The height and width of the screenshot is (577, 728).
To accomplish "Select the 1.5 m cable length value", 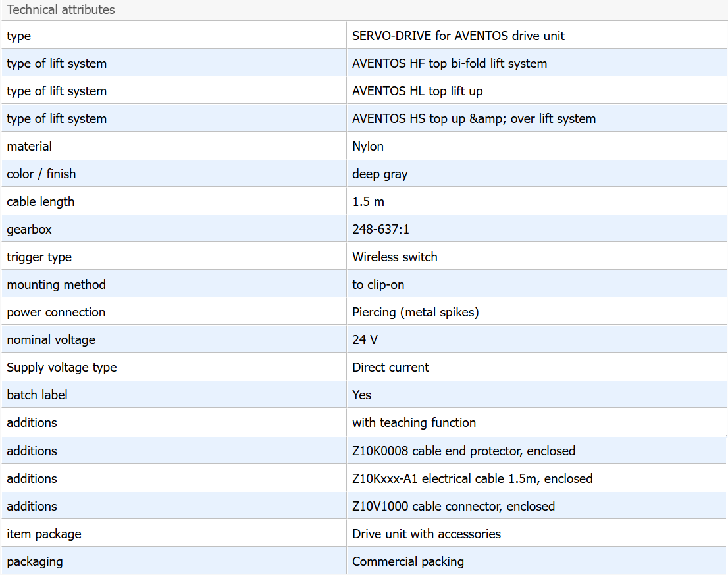I will coord(368,202).
